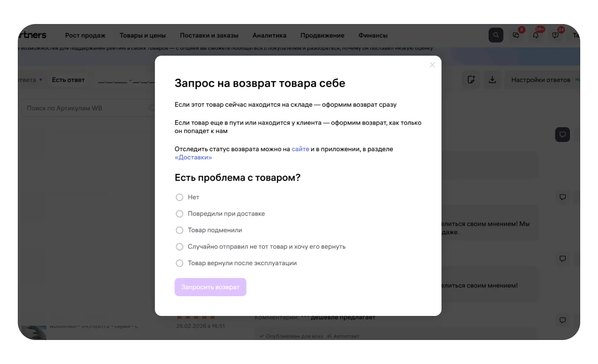The image size is (598, 364).
Task: Click the search magnifier icon in header
Action: tap(496, 35)
